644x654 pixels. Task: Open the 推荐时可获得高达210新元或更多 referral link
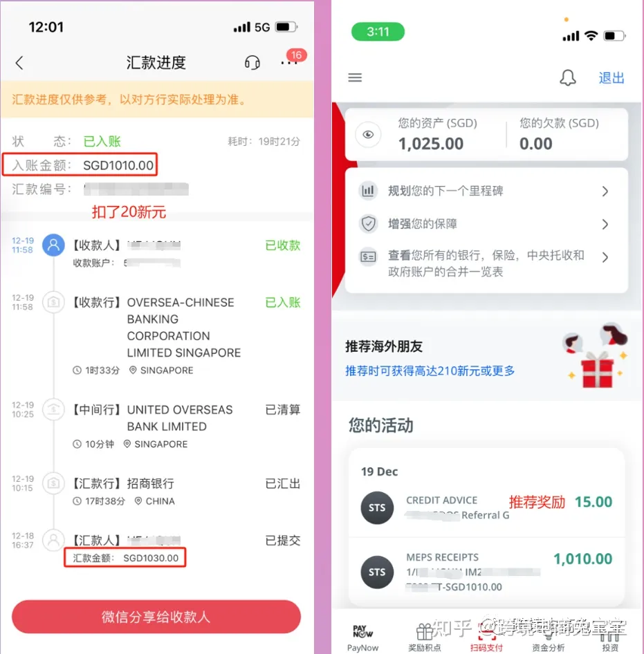[x=430, y=371]
